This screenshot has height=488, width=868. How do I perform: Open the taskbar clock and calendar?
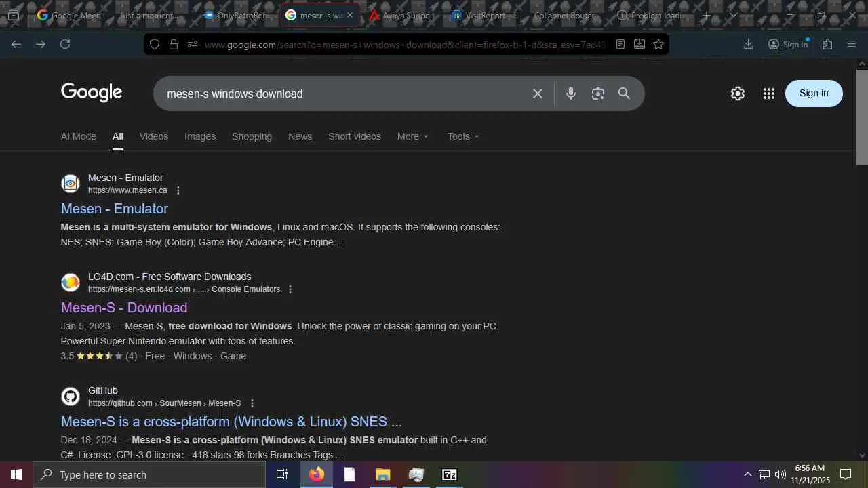(810, 474)
